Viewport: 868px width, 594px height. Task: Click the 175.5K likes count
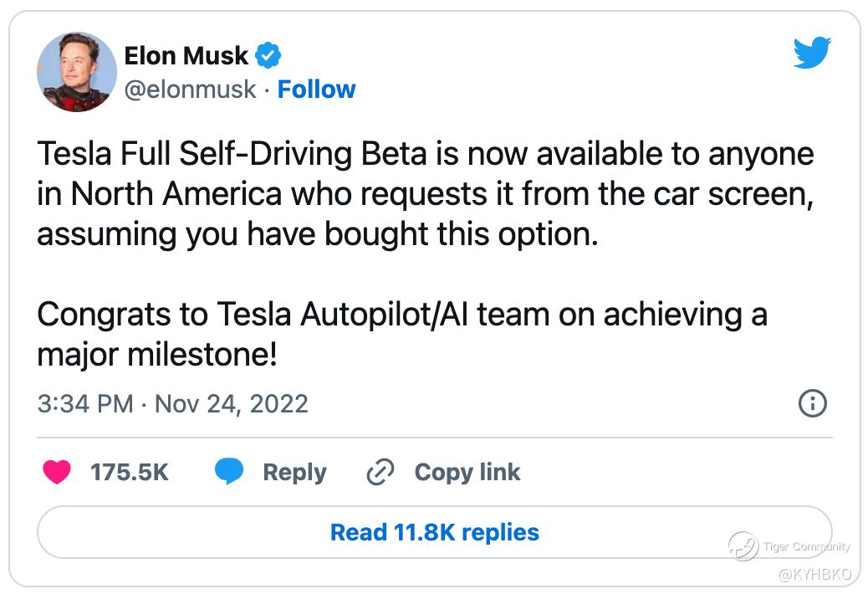click(130, 473)
